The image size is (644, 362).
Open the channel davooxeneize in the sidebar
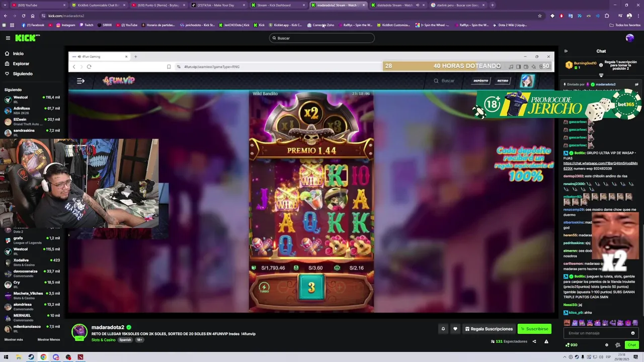(32, 274)
